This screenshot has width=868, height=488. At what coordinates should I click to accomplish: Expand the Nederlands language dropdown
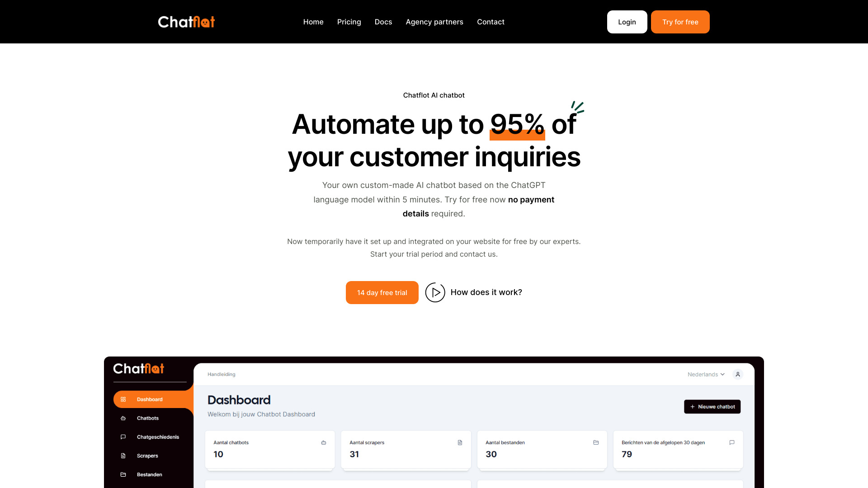click(x=706, y=374)
